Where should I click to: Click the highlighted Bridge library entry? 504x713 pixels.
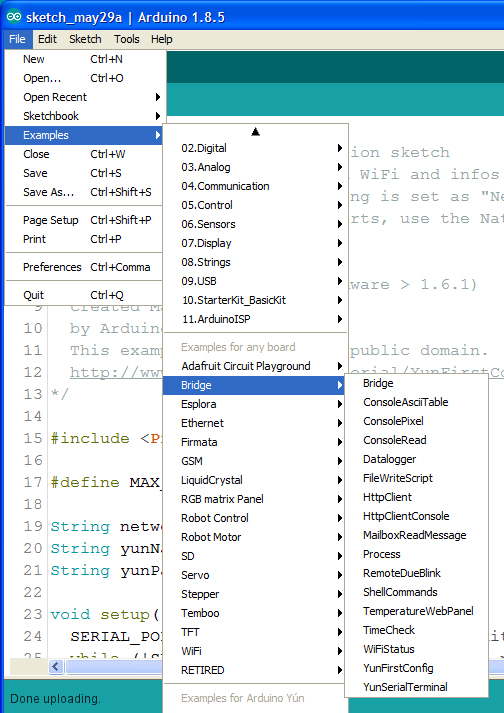tap(255, 385)
